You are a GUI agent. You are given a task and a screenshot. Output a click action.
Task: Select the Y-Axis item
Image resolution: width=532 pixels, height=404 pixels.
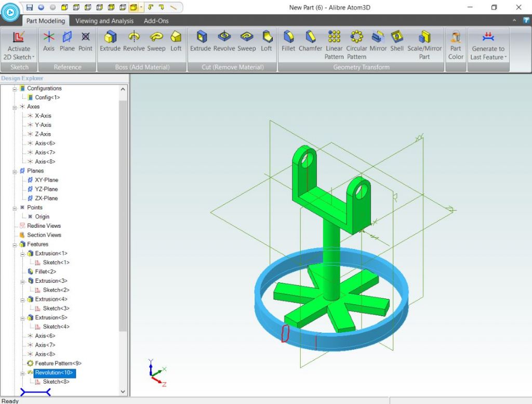[43, 125]
